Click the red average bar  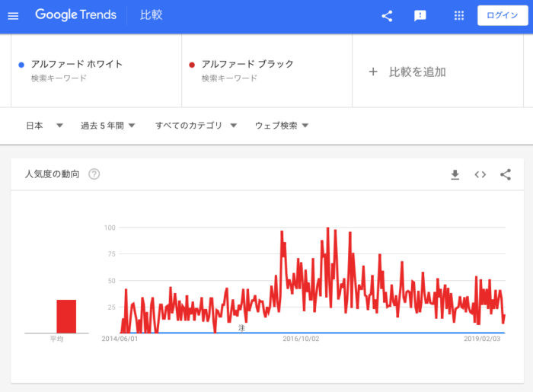66,316
